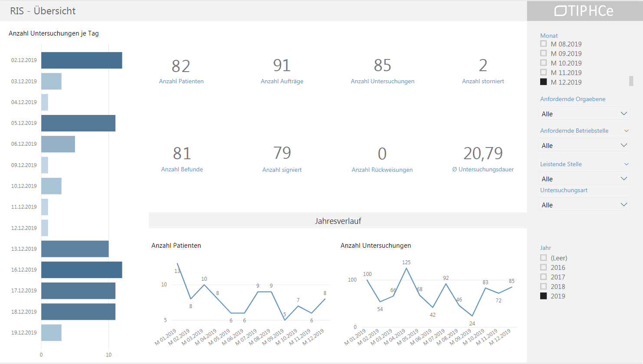Image resolution: width=643 pixels, height=364 pixels.
Task: Select the 04.12.2019 bar
Action: [x=45, y=102]
